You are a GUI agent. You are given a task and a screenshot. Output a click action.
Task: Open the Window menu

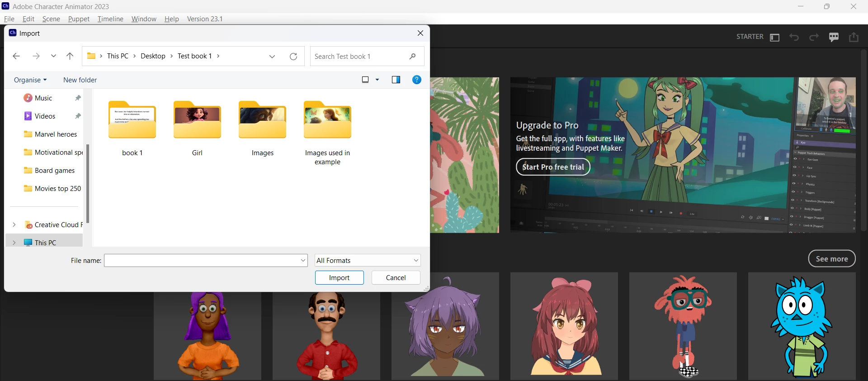(144, 19)
